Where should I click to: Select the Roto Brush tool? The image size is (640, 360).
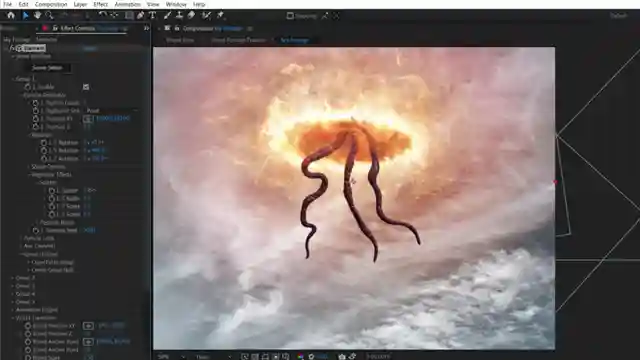(x=207, y=16)
